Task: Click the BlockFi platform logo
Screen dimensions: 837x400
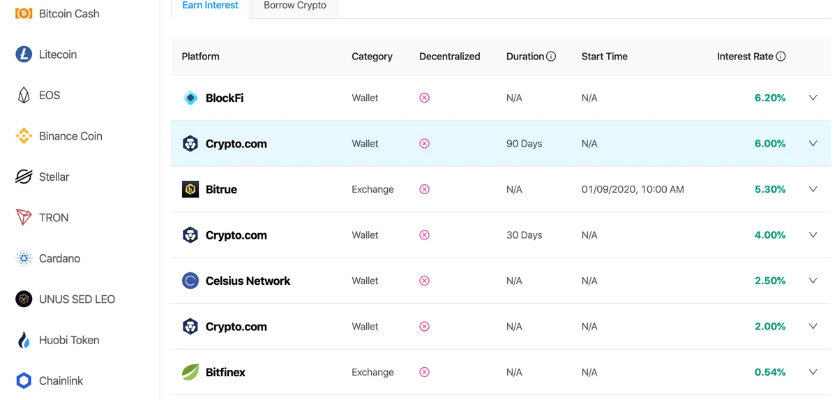Action: (x=191, y=98)
